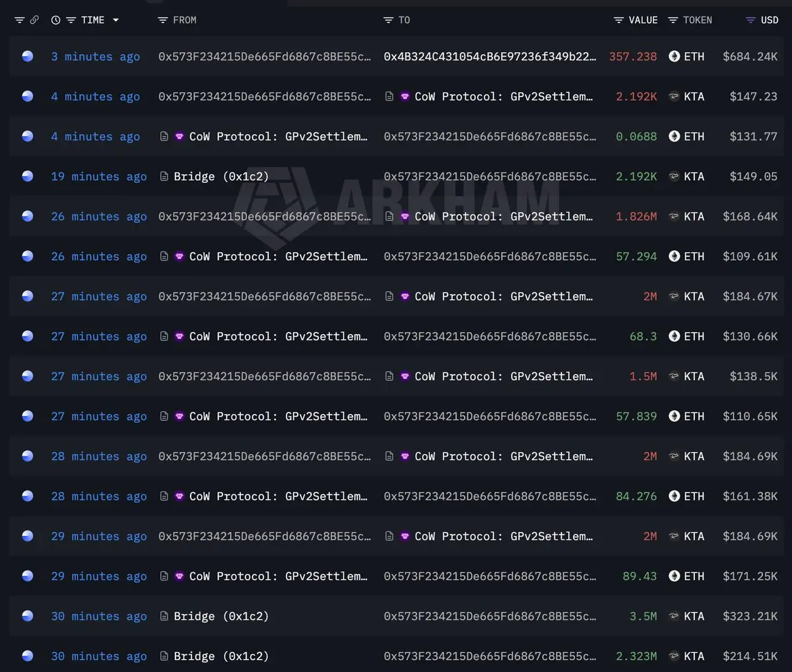Click the KTA icon in the $323.21K row
The image size is (792, 672).
(x=674, y=616)
